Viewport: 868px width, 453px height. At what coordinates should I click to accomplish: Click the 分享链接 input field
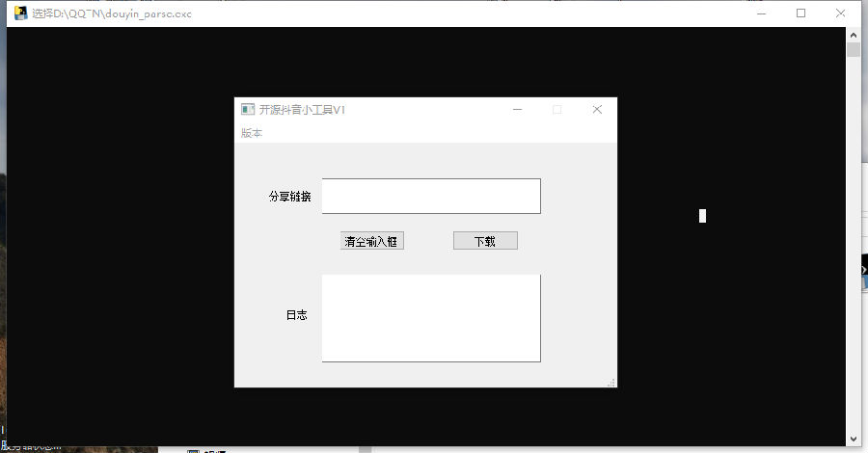point(431,196)
